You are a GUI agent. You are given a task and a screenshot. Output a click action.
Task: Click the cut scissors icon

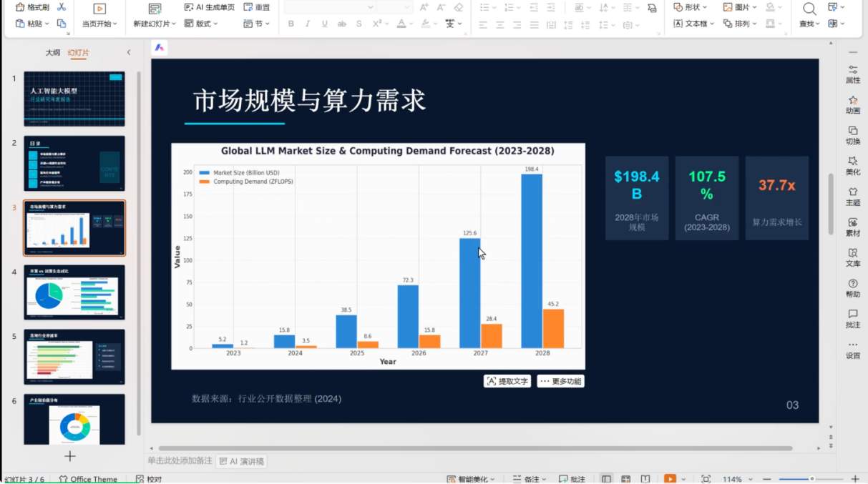point(61,7)
